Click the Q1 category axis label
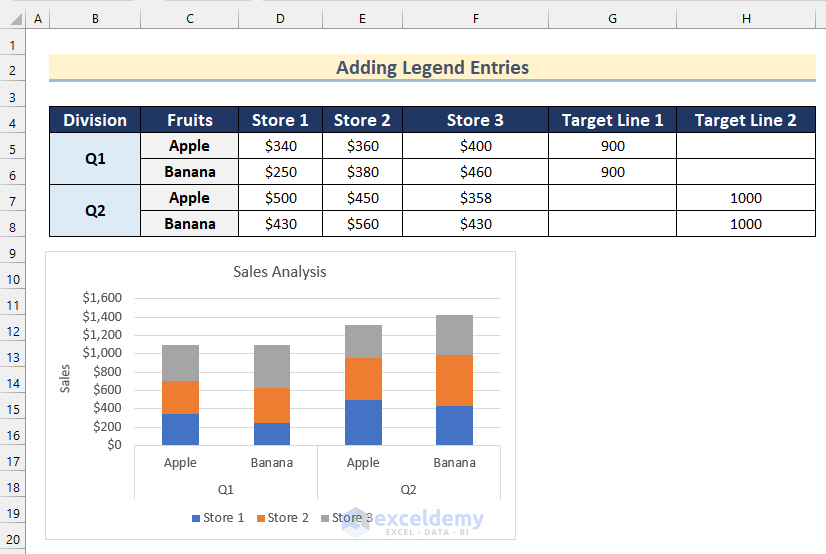This screenshot has height=554, width=826. pyautogui.click(x=225, y=489)
